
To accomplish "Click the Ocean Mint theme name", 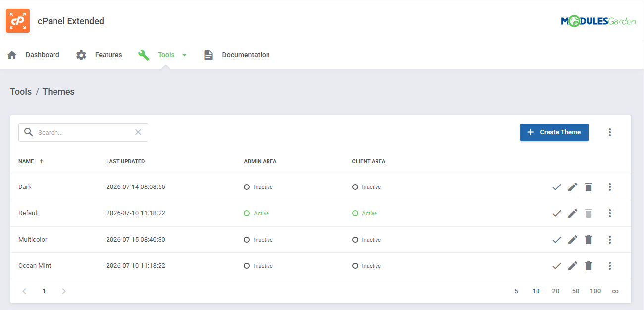I will click(35, 266).
